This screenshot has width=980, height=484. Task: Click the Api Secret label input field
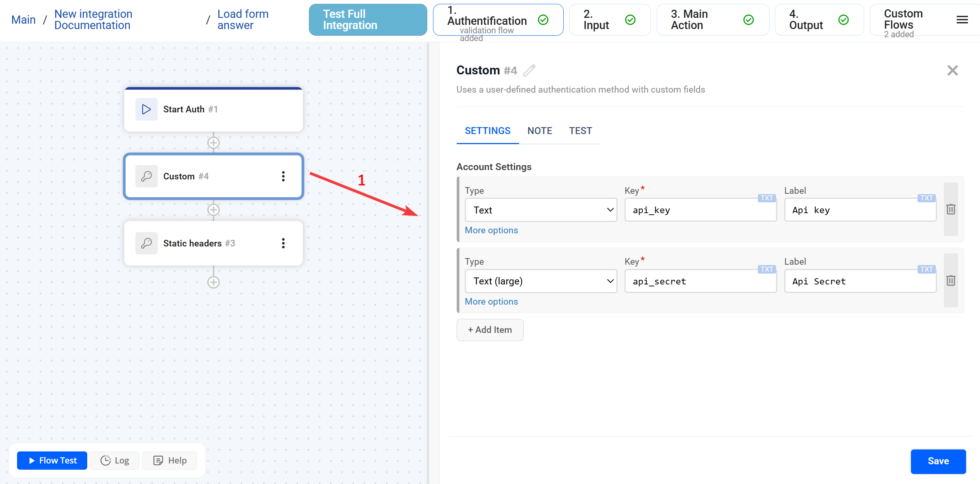click(x=860, y=281)
